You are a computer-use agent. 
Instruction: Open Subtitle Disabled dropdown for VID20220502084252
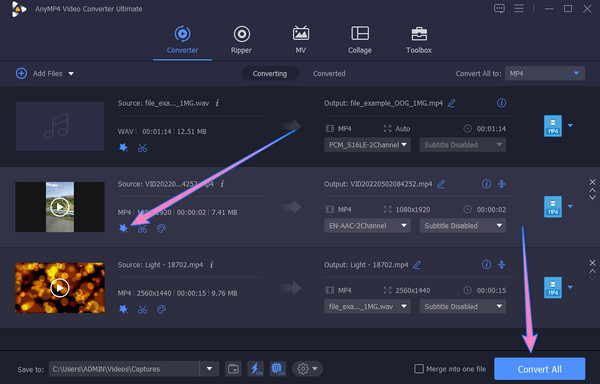[463, 226]
